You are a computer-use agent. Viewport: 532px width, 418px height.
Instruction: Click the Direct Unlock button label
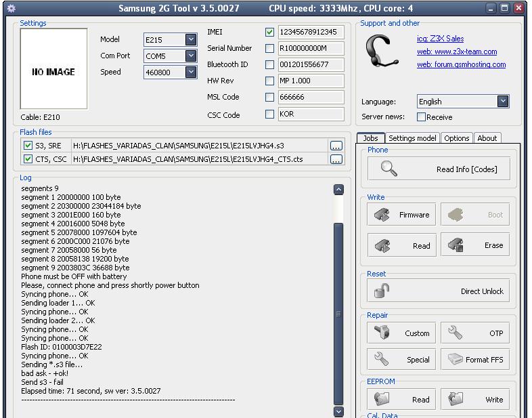[x=482, y=291]
